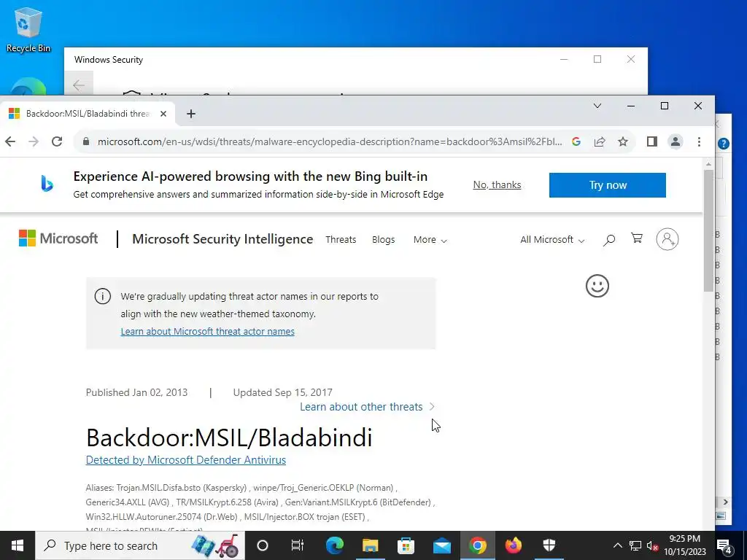Open Chrome's three-dot menu
The image size is (747, 560).
(x=699, y=141)
